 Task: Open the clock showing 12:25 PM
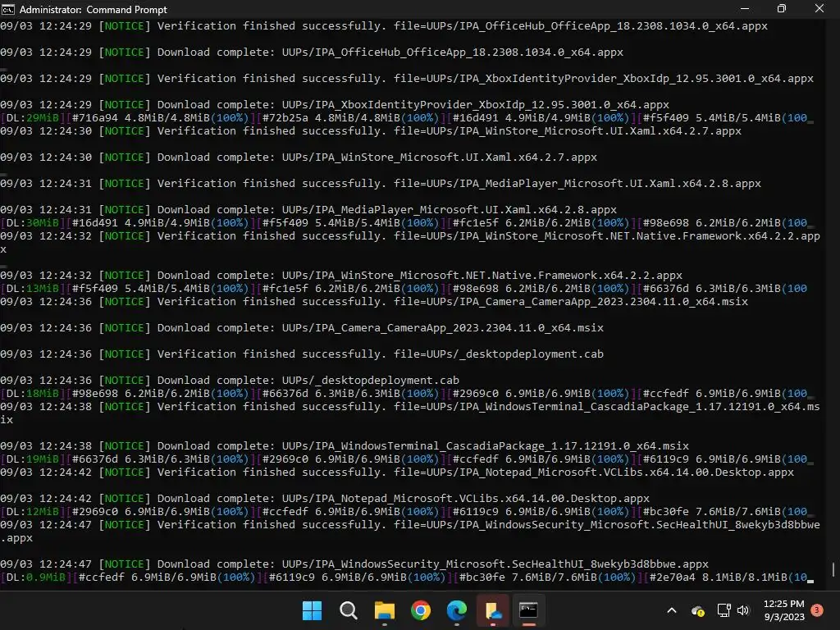[x=783, y=610]
